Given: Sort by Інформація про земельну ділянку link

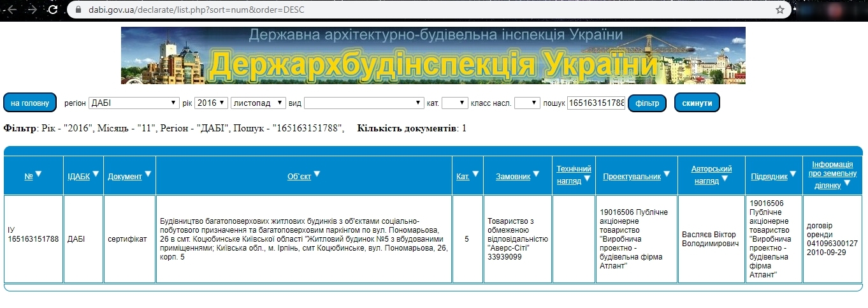Looking at the screenshot, I should (832, 175).
